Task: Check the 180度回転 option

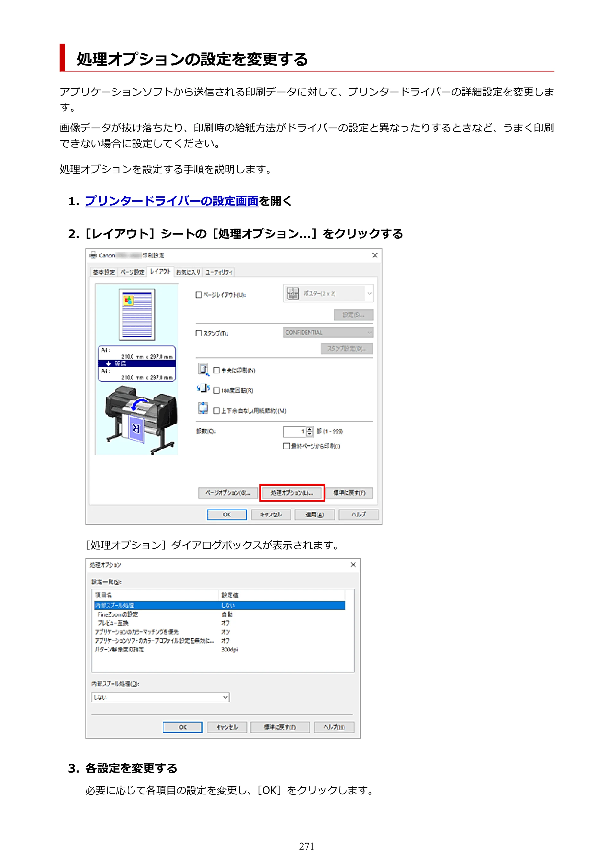Action: 216,390
